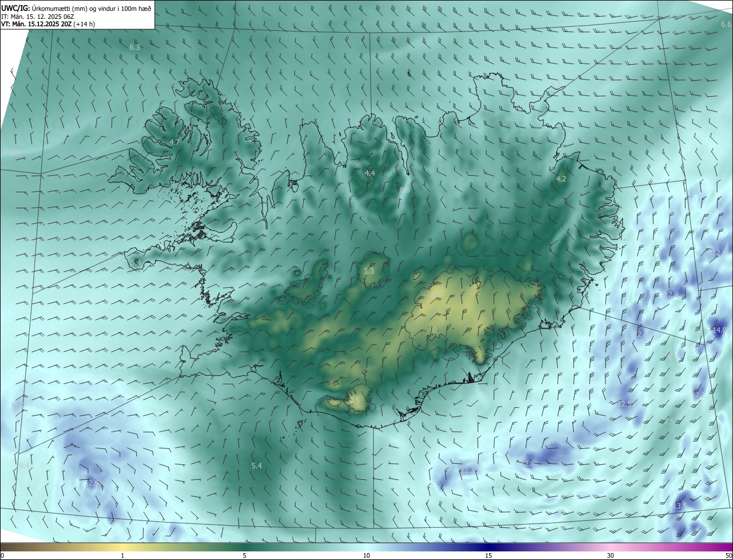Click the 4.4 value in north Iceland
733x560 pixels.
370,173
